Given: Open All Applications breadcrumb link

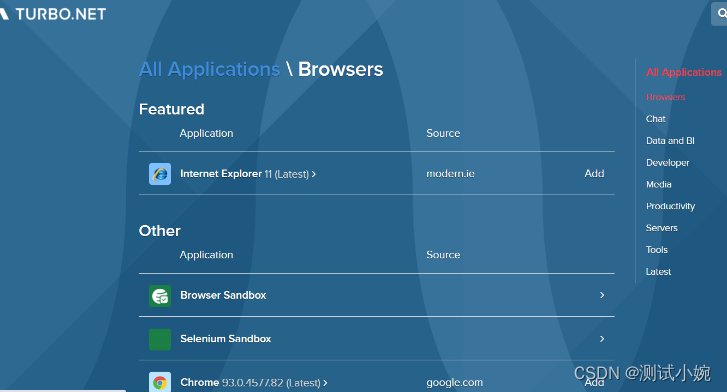Looking at the screenshot, I should 210,69.
